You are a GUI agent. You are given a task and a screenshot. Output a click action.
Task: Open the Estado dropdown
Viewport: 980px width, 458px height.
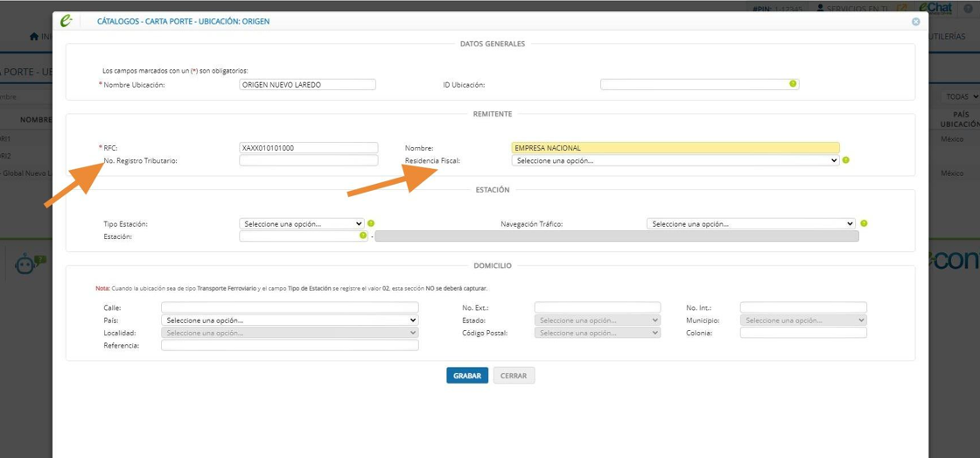pos(598,320)
